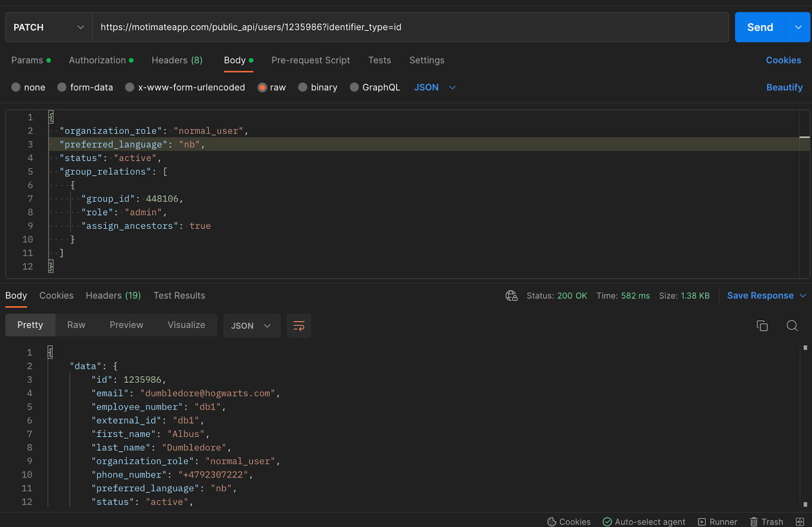
Task: Open the Tests tab
Action: pyautogui.click(x=380, y=60)
